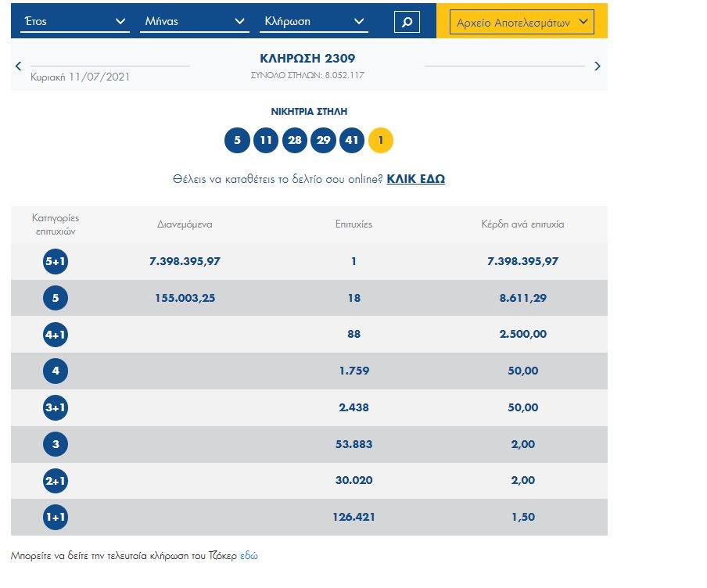Open the Κλήρωση draw dropdown

(314, 22)
